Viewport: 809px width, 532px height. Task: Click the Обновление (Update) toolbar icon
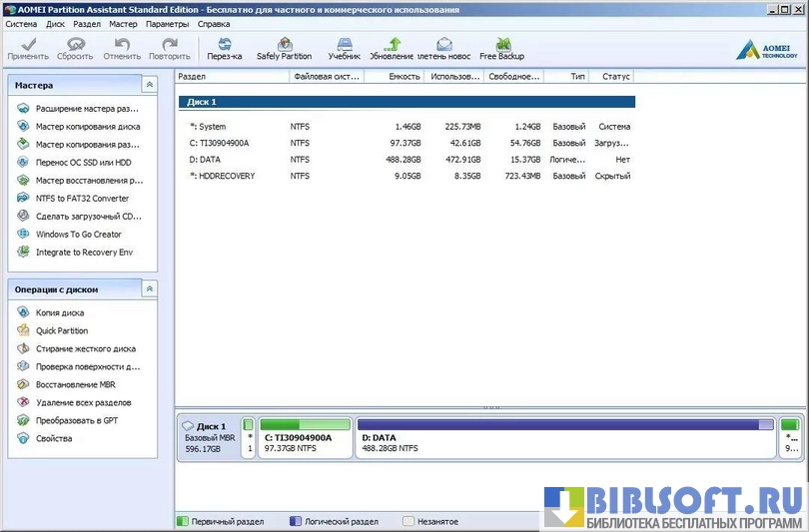[x=393, y=48]
